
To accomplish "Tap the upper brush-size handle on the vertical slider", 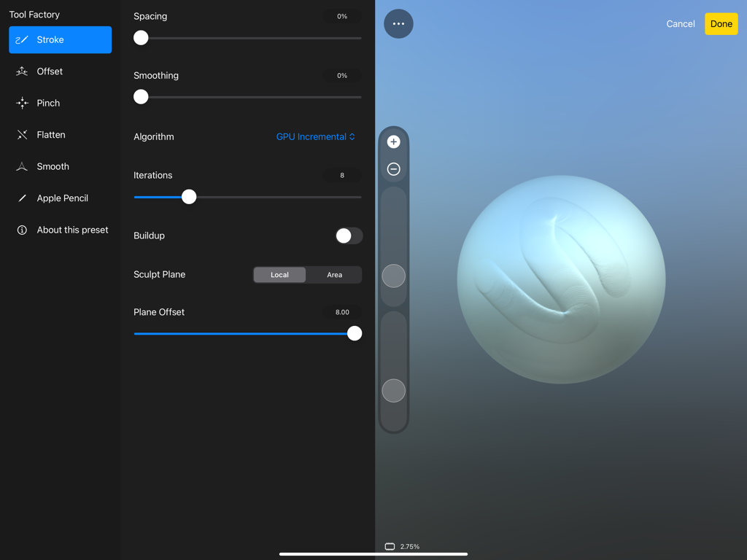I will [x=393, y=276].
